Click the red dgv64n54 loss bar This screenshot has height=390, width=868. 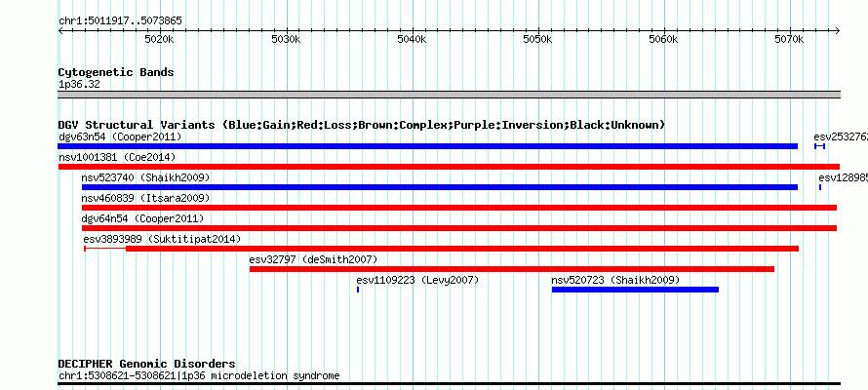(459, 228)
